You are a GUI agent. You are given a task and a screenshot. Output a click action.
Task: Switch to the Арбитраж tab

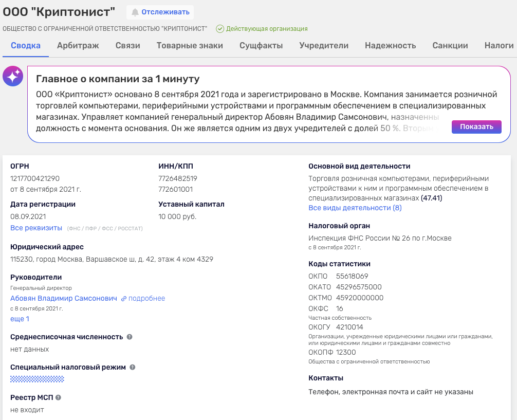point(78,46)
